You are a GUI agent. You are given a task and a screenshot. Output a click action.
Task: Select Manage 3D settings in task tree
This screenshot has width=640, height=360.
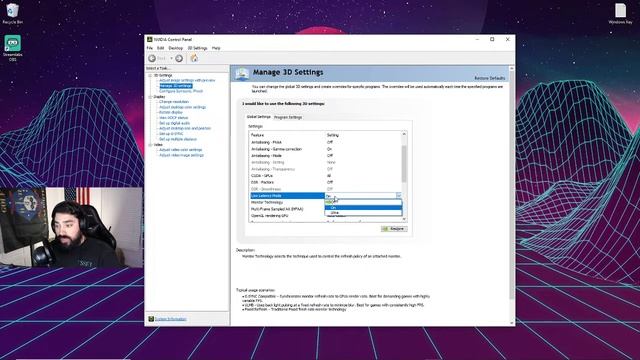click(176, 86)
